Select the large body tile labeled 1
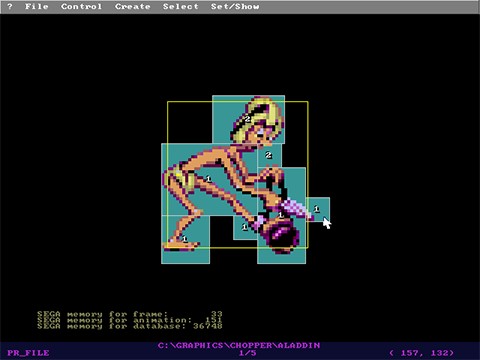This screenshot has height=360, width=480. (x=209, y=179)
